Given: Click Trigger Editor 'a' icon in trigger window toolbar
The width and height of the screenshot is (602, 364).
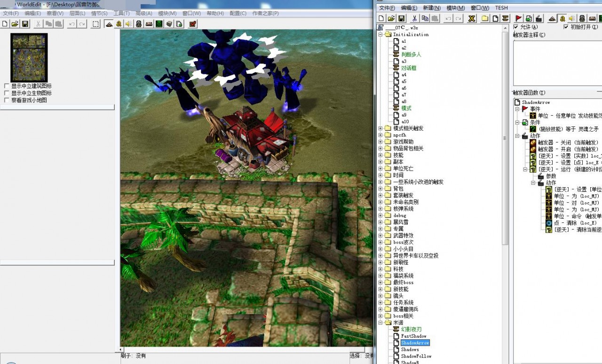Looking at the screenshot, I should point(562,18).
